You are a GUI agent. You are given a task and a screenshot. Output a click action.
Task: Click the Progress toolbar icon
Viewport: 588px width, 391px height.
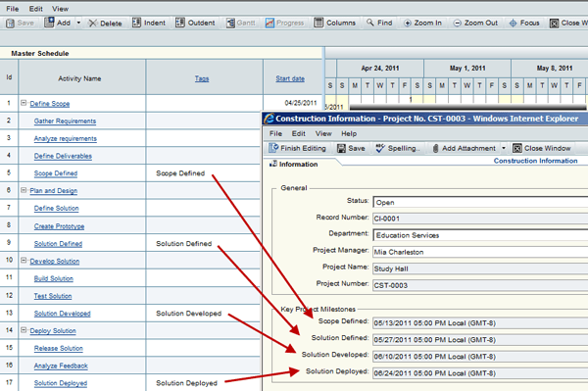tap(269, 24)
